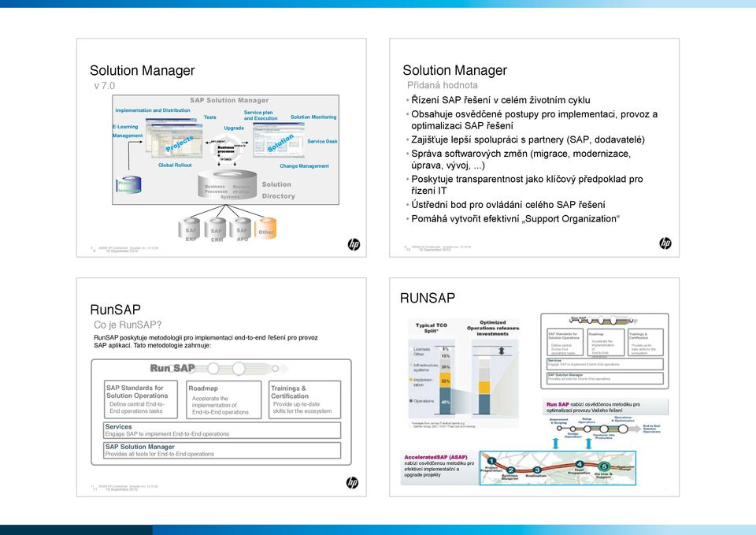Click the Projects screenshot in the diagram

pos(174,140)
